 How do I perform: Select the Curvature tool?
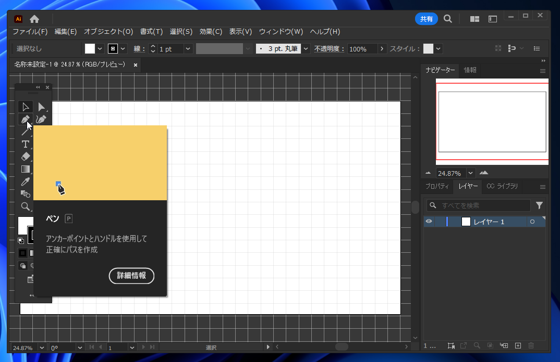point(41,119)
